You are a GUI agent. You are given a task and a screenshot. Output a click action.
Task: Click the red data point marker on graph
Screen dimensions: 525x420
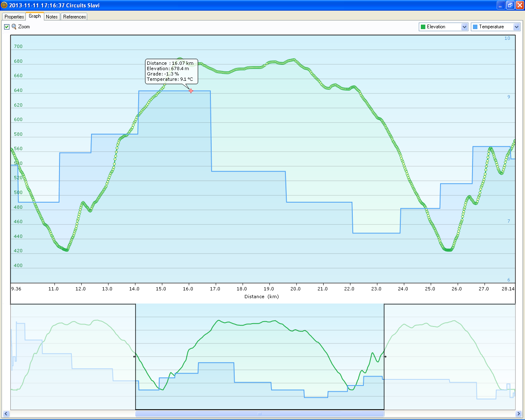[191, 91]
